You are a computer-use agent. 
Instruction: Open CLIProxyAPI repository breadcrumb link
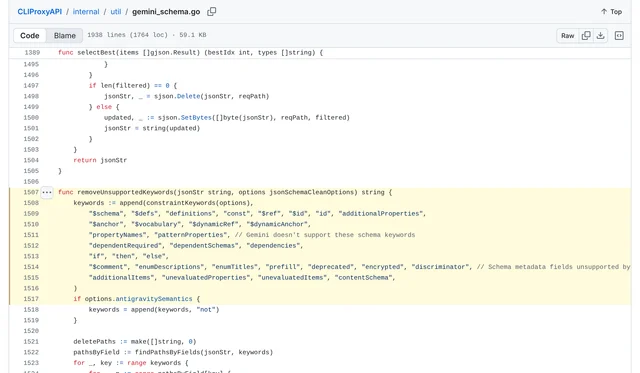click(x=40, y=12)
